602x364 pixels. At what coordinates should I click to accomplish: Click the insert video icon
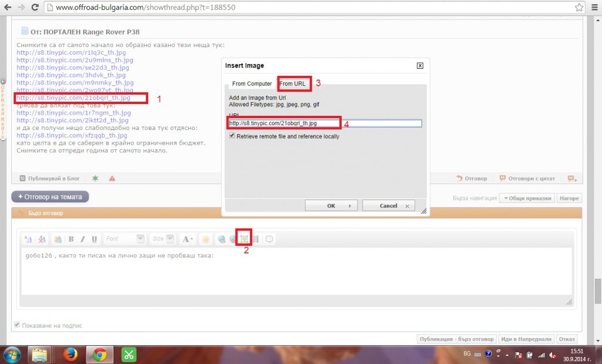point(256,239)
